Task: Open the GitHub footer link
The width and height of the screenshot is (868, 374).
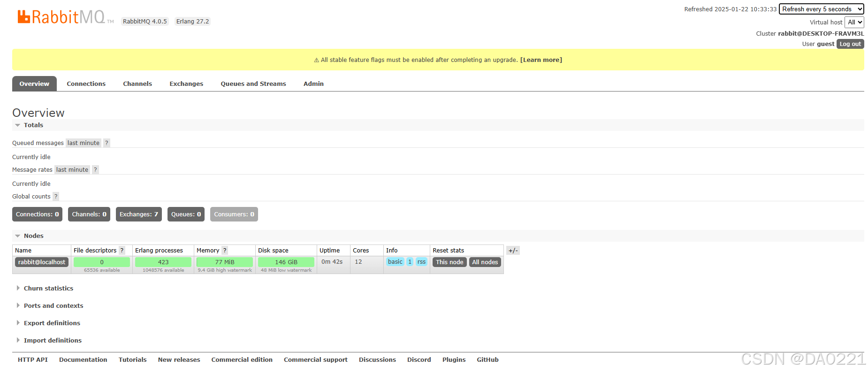Action: point(488,360)
